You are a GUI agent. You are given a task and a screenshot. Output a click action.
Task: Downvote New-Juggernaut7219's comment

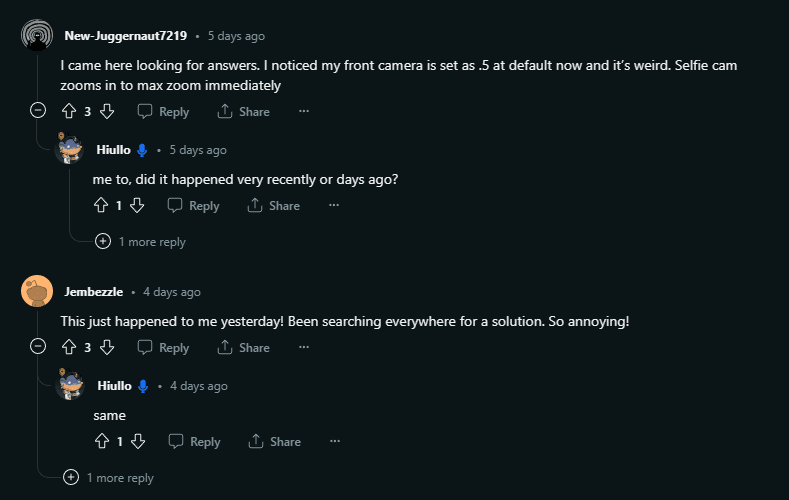(107, 111)
